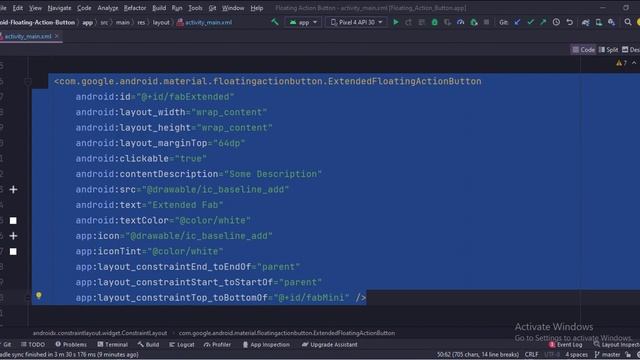Open the Event Log tool window

(565, 344)
